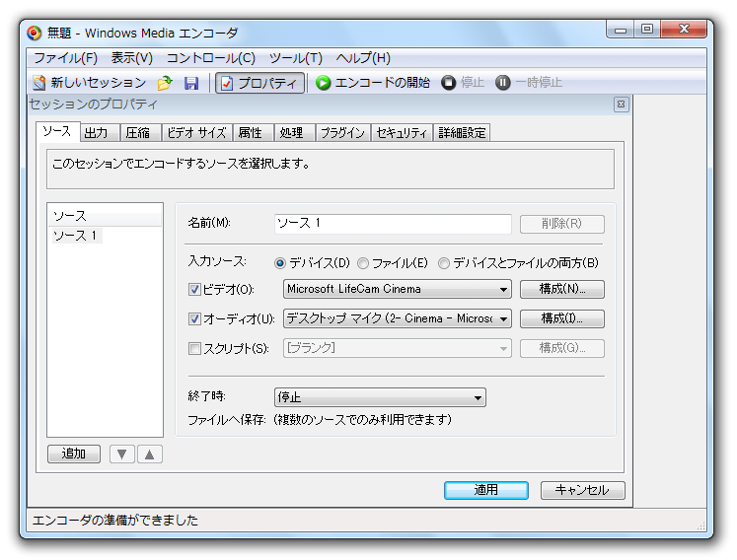Image resolution: width=737 pixels, height=560 pixels.
Task: Start encoding with エンコードの開始
Action: [x=373, y=83]
